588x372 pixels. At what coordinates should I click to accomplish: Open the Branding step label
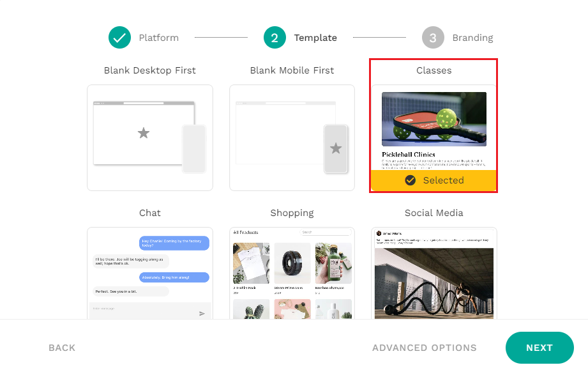pyautogui.click(x=472, y=38)
